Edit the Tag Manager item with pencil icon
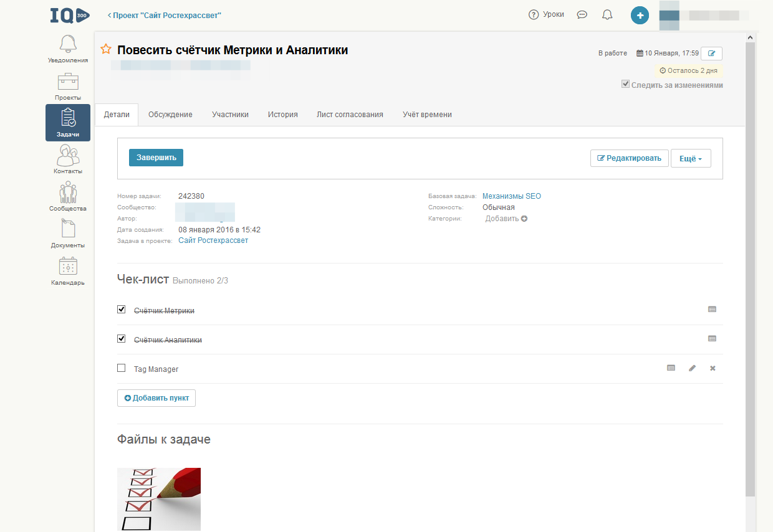Screen dimensions: 773x532 pyautogui.click(x=692, y=368)
